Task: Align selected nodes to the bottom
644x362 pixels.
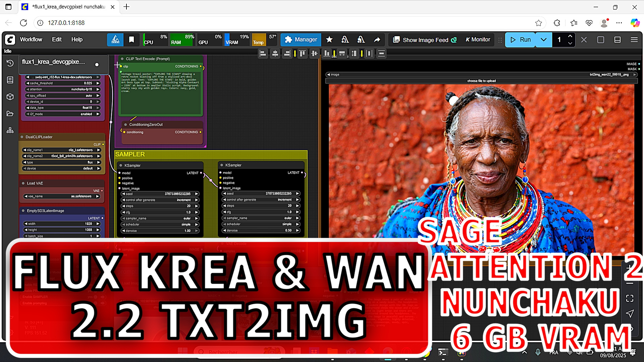Action: click(x=326, y=53)
